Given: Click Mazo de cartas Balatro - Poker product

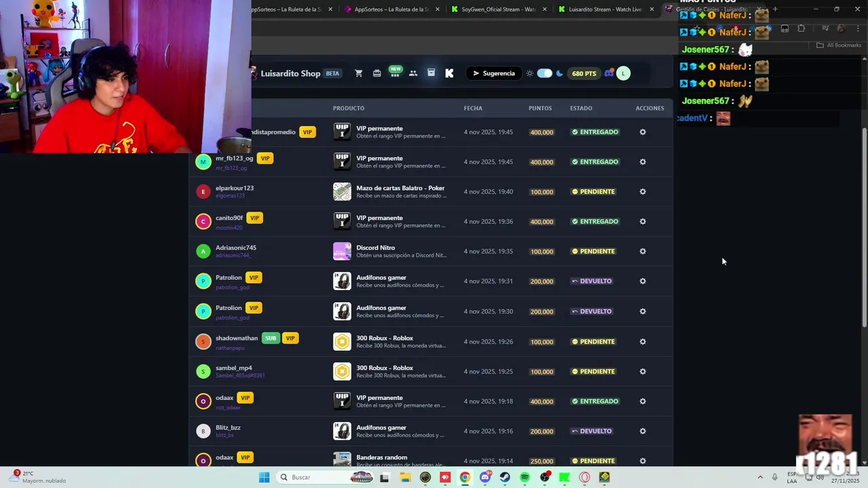Looking at the screenshot, I should point(401,188).
